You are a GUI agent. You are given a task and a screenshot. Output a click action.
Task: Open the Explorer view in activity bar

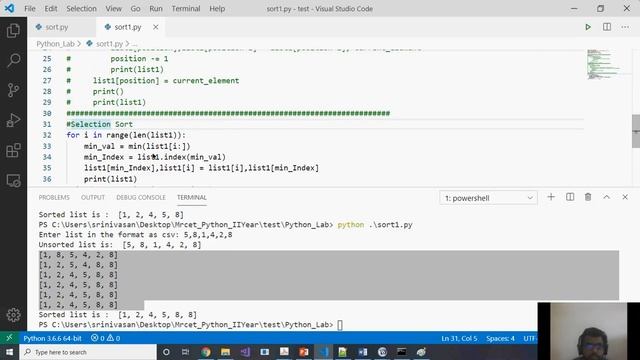13,31
